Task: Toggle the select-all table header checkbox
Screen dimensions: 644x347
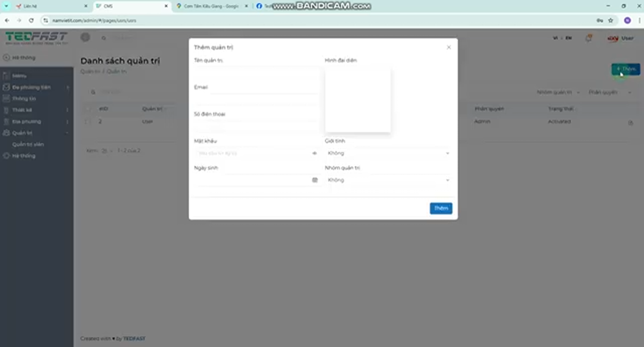Action: [x=88, y=109]
